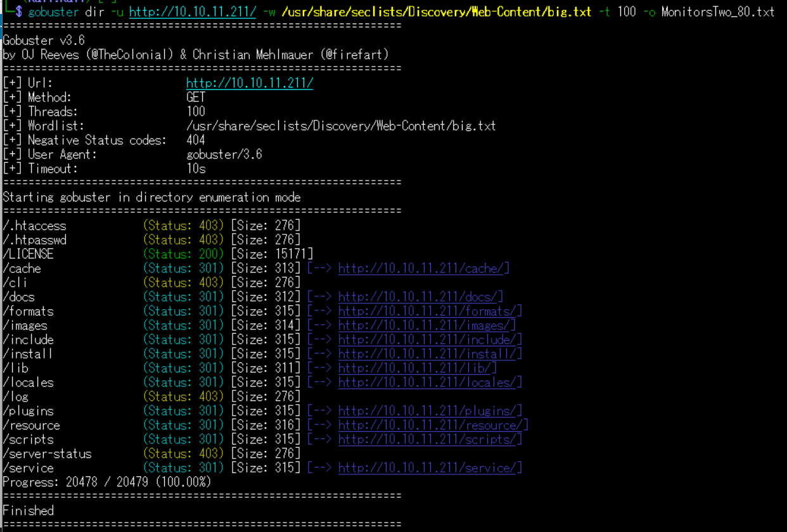
Task: Click the locales/ redirect link
Action: [x=430, y=383]
